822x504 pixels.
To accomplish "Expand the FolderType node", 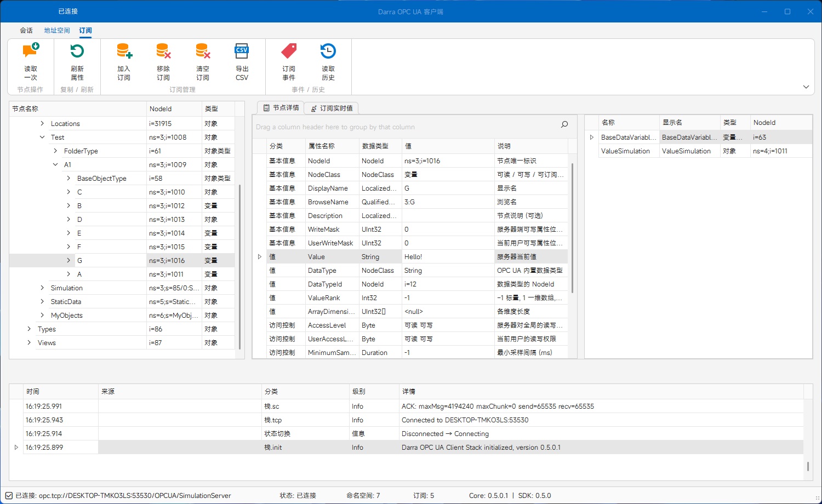I will (55, 151).
